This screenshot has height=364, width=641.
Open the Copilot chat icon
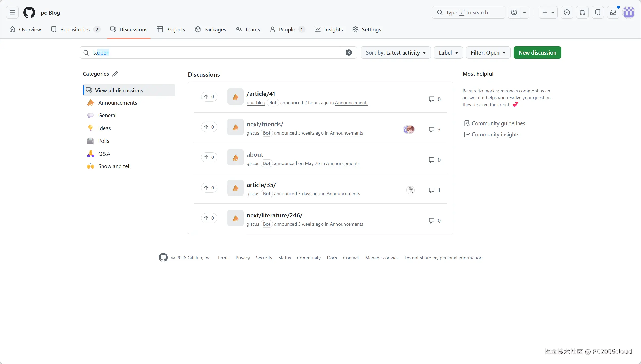click(514, 12)
